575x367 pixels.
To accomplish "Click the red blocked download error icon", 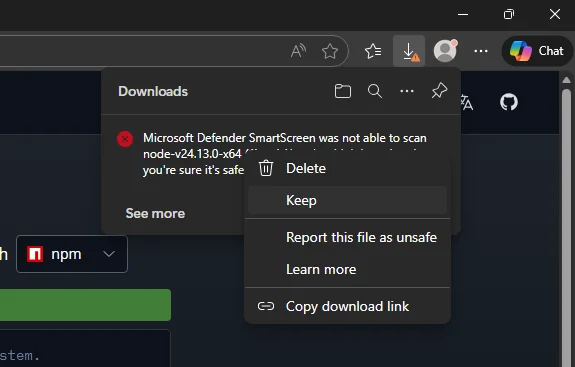I will pos(125,139).
